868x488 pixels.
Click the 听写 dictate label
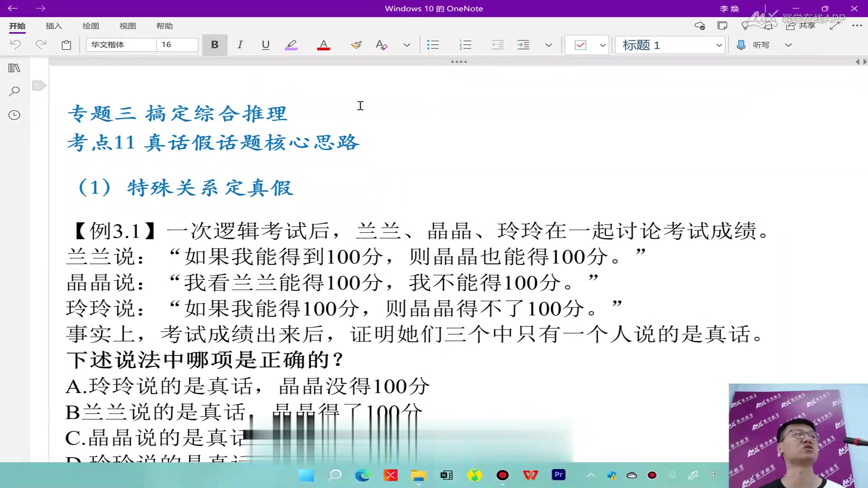(x=761, y=45)
